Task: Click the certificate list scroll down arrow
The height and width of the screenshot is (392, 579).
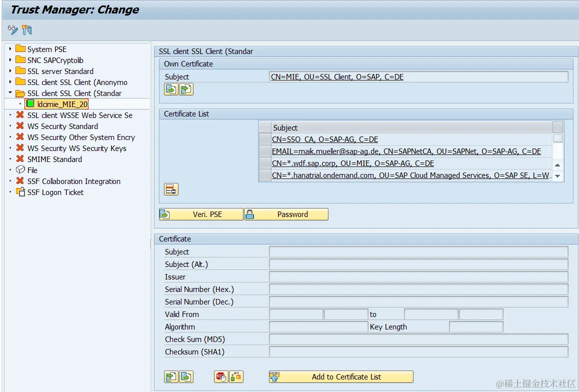Action: (x=557, y=176)
